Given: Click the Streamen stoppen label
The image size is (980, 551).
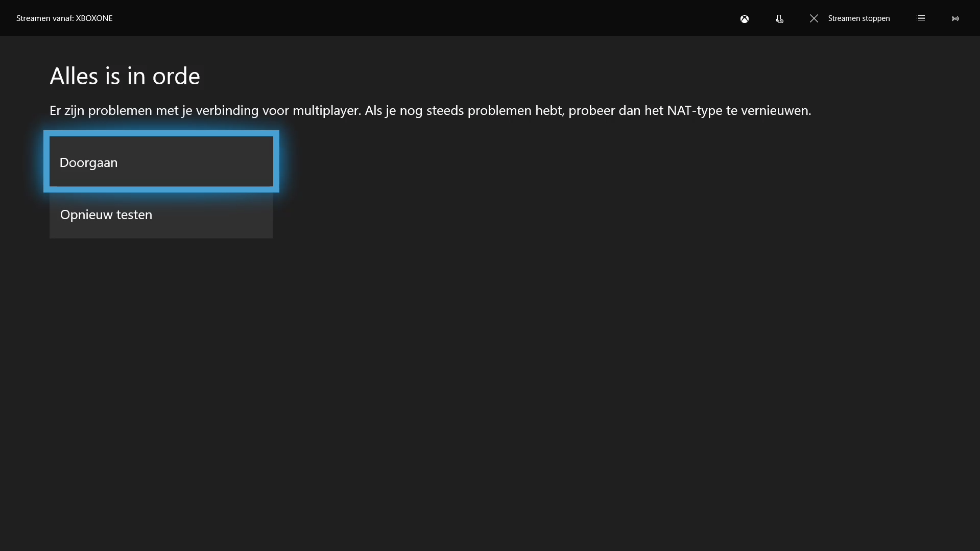Looking at the screenshot, I should (x=859, y=18).
